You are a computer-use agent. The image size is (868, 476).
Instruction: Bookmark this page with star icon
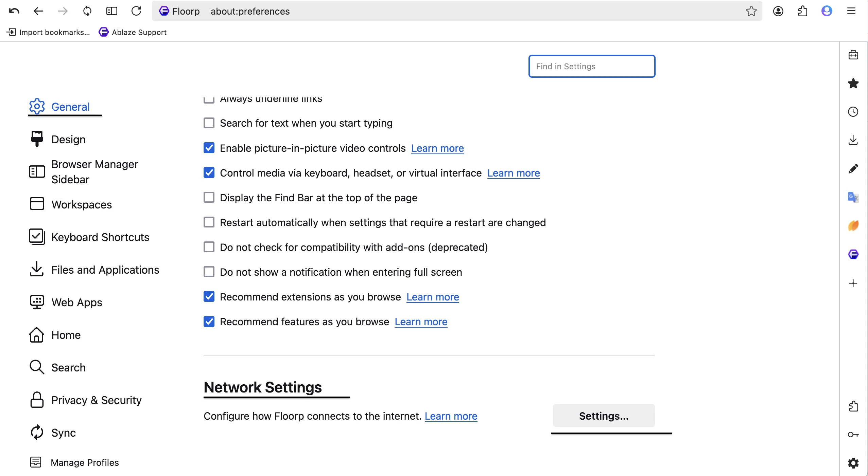[751, 11]
